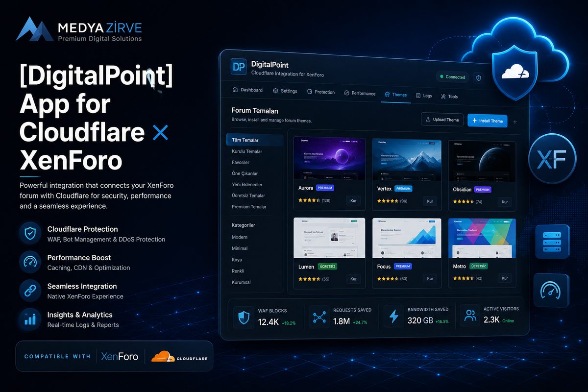Click the Obsidian star rating
Screen dimensions: 588x392
(464, 202)
